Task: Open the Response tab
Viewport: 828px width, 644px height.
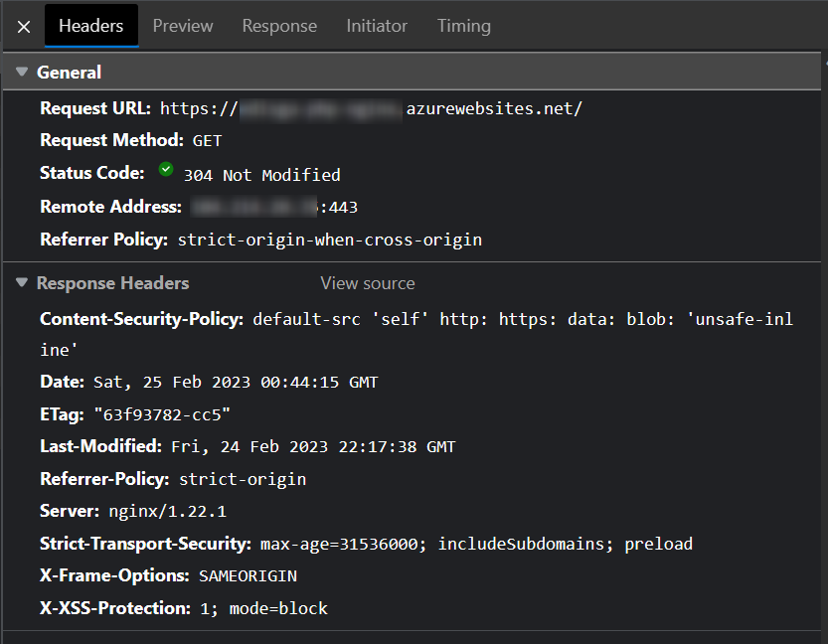Action: pyautogui.click(x=278, y=26)
